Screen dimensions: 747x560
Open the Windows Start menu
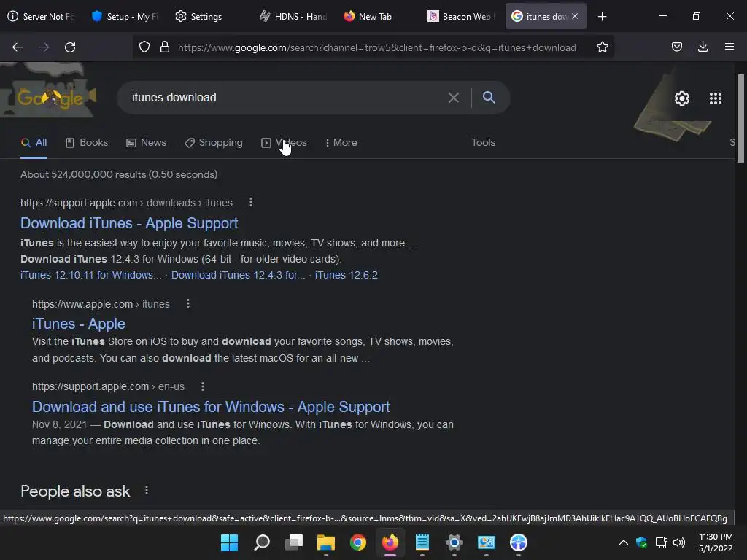(x=229, y=542)
